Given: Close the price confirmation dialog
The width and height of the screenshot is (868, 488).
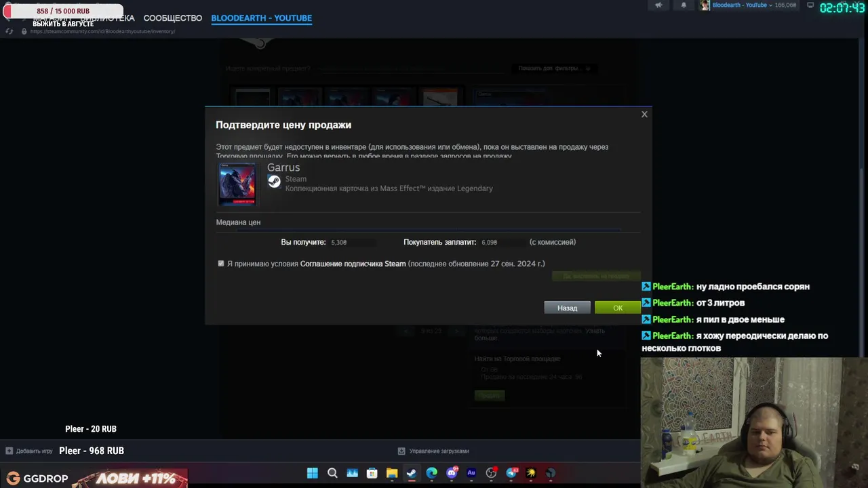Looking at the screenshot, I should [644, 115].
